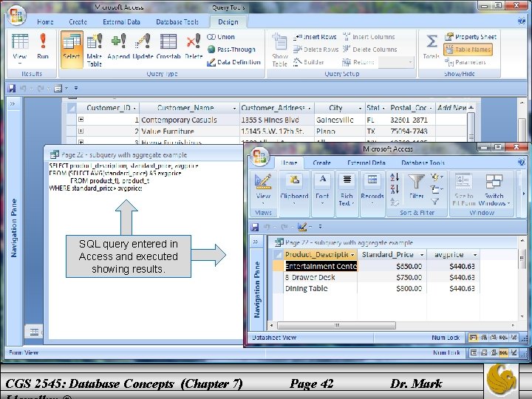
Task: Select the 8-Drawer Desk cell
Action: click(321, 277)
